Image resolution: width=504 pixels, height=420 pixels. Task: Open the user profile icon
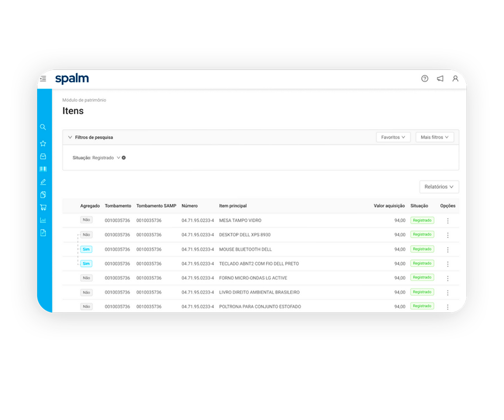[455, 79]
